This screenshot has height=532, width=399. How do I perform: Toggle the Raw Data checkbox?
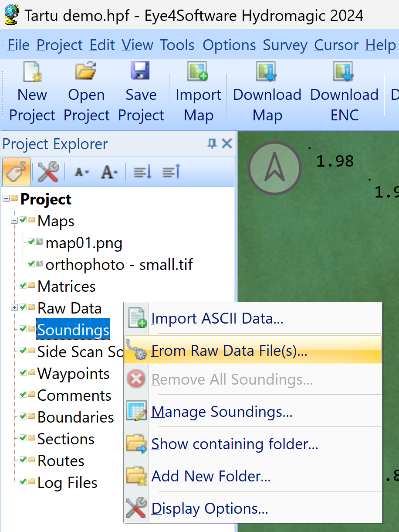[23, 307]
